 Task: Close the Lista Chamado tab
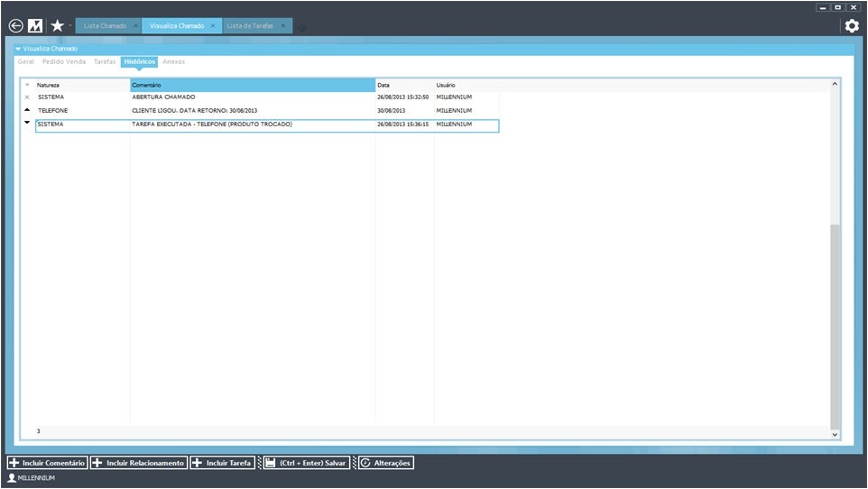[x=135, y=26]
